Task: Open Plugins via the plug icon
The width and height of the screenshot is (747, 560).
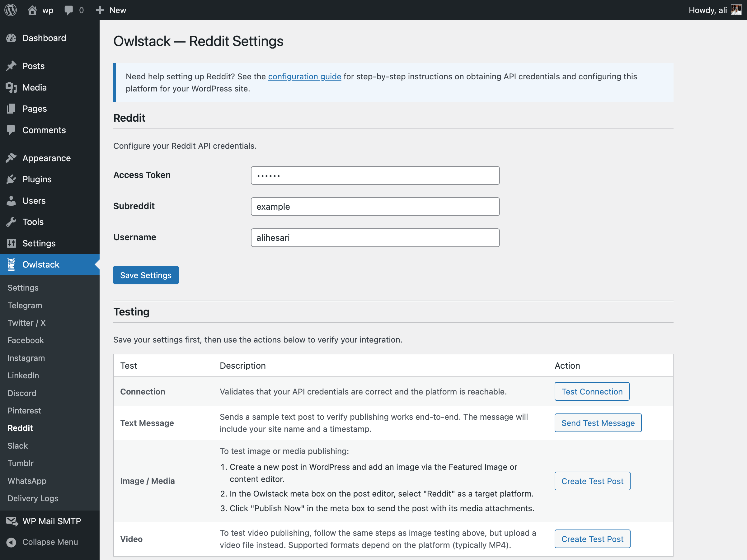Action: (12, 179)
